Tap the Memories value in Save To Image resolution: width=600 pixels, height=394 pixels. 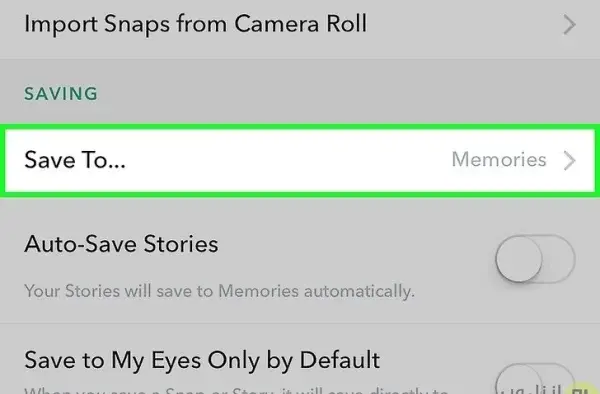[x=499, y=159]
